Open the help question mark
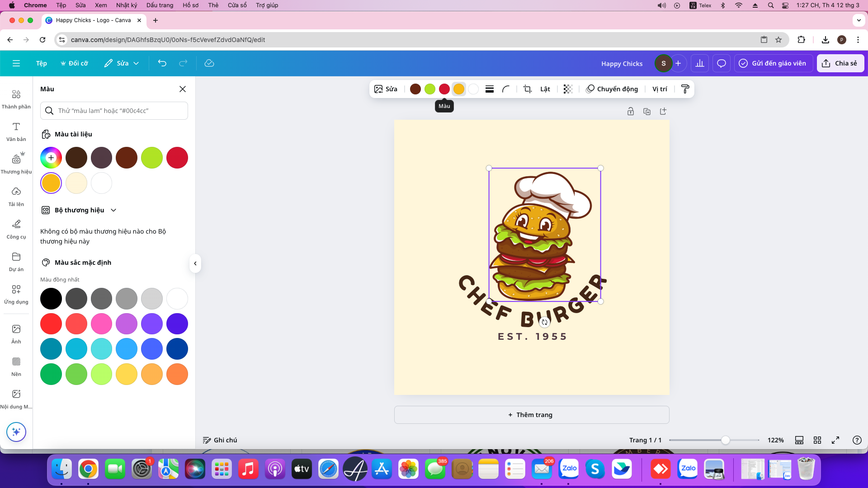This screenshot has height=488, width=868. (x=857, y=440)
